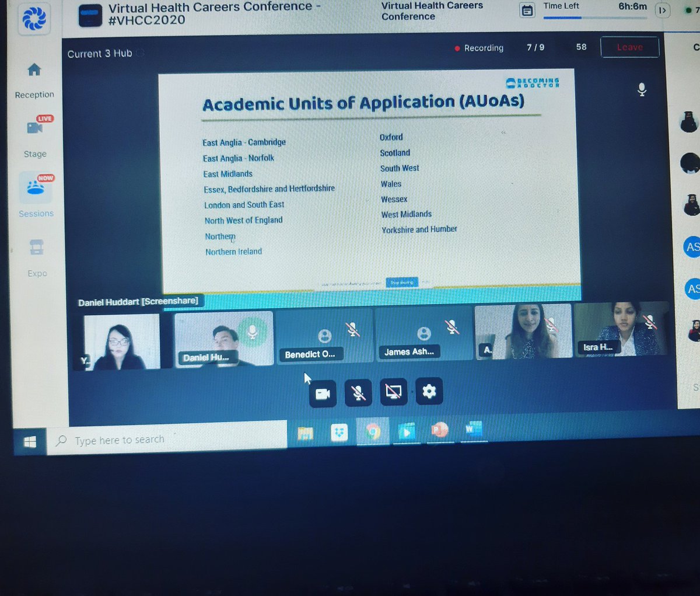Open Word from the taskbar
Viewport: 700px width, 596px height.
[473, 429]
